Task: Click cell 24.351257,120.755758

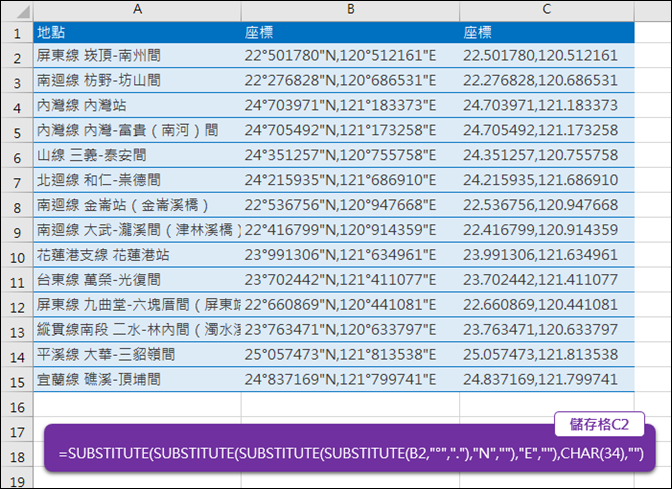Action: (x=547, y=155)
